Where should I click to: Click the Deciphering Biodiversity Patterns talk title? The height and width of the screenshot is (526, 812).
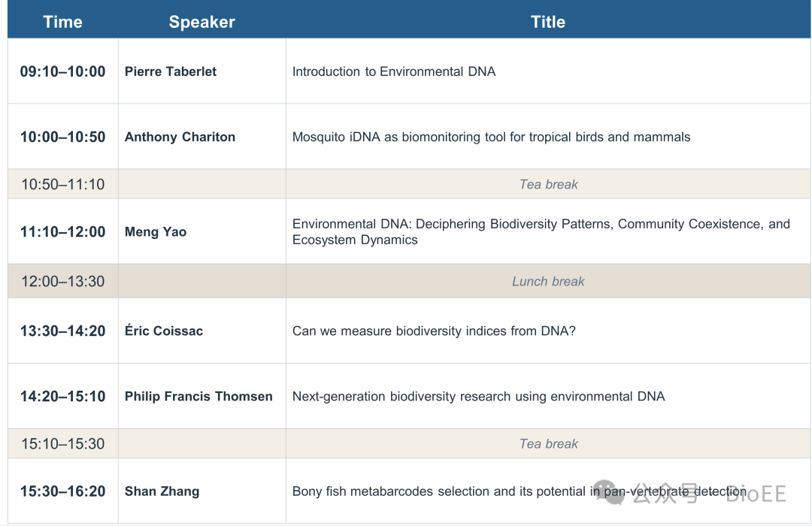(x=541, y=232)
